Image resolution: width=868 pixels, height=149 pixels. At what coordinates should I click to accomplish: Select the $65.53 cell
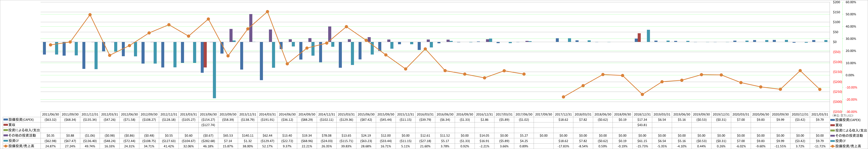click(228, 136)
